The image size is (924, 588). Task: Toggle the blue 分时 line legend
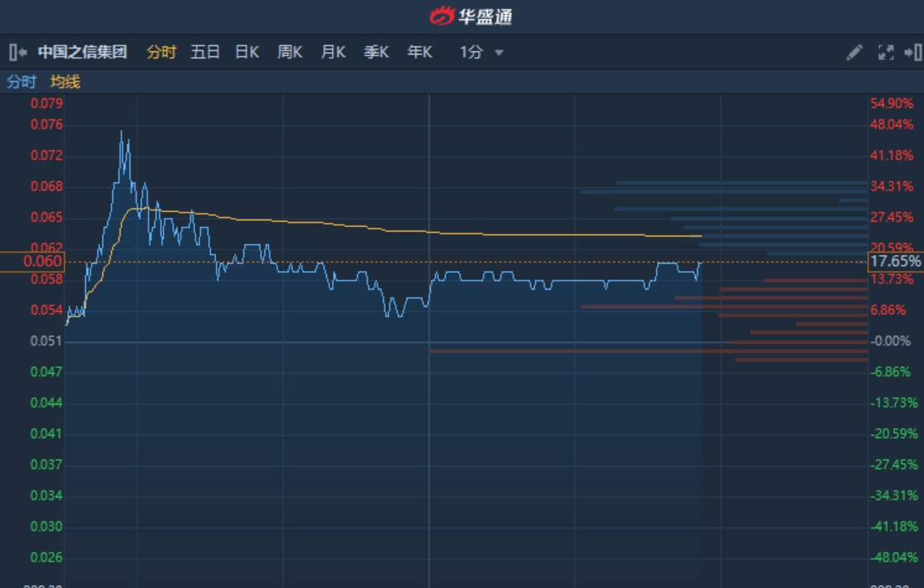click(x=21, y=82)
